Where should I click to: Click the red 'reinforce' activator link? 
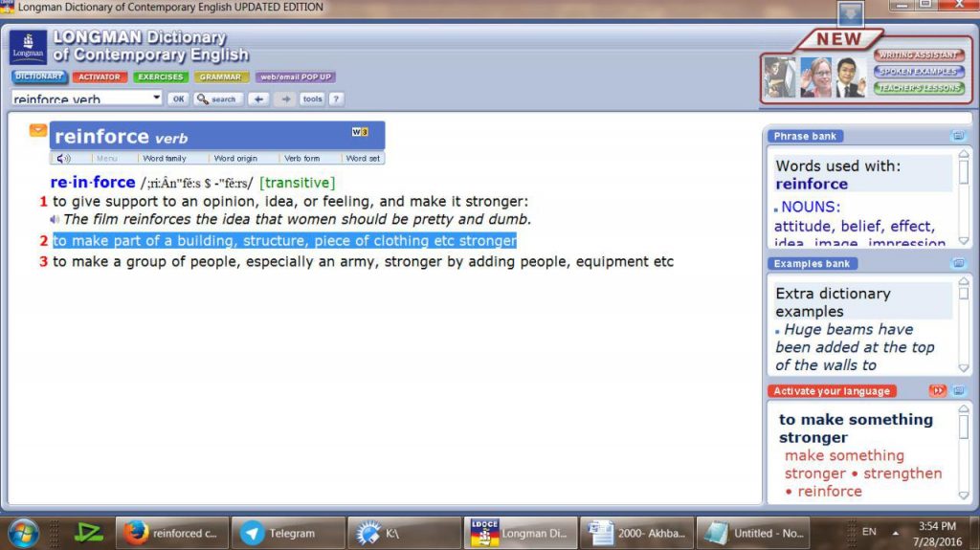[x=830, y=492]
